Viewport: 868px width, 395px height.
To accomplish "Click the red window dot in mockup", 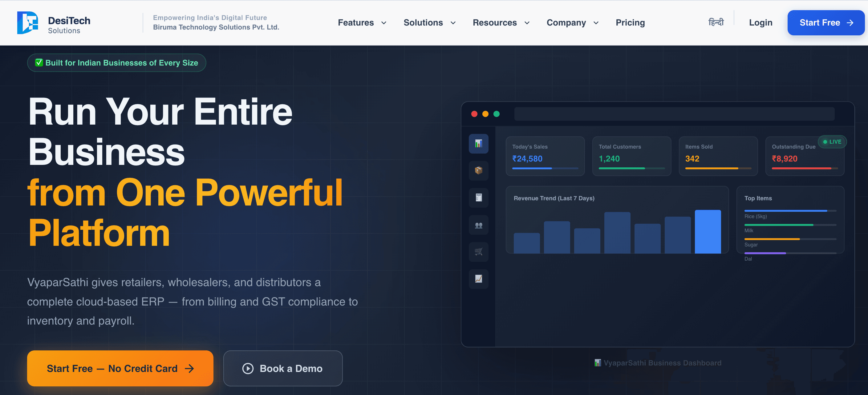I will pyautogui.click(x=474, y=114).
